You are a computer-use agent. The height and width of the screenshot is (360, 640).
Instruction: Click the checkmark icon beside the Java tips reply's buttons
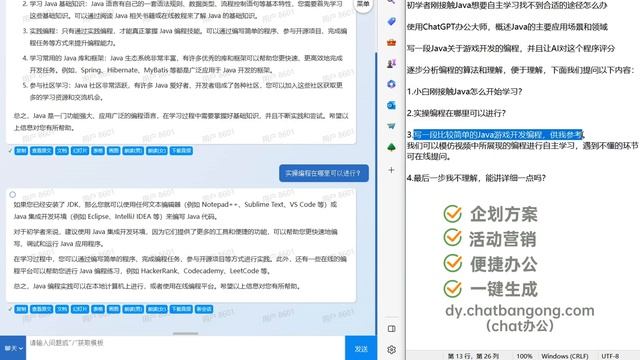coord(10,151)
